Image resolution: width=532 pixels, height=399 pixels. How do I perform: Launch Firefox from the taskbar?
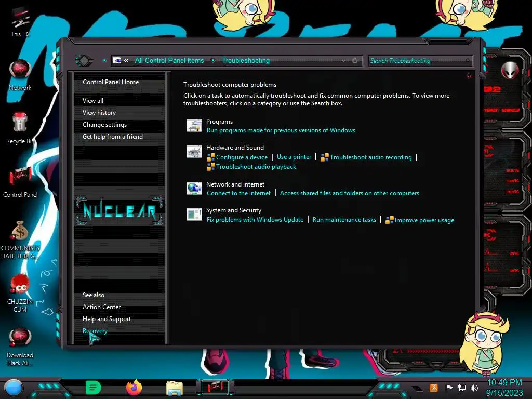[134, 388]
